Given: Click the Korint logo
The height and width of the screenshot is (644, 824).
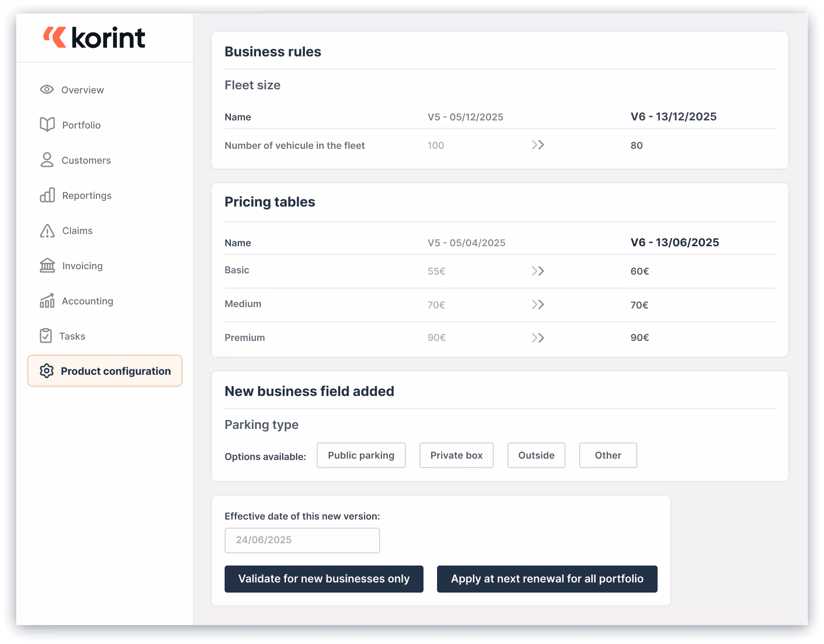Looking at the screenshot, I should click(x=93, y=37).
